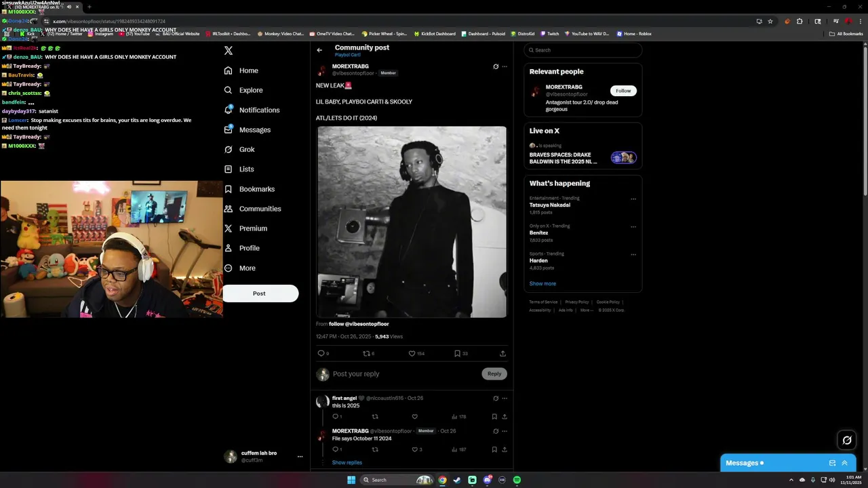Screen dimensions: 868x488
Task: Click follow @vibesontopfloor link under the photo
Action: point(359,324)
